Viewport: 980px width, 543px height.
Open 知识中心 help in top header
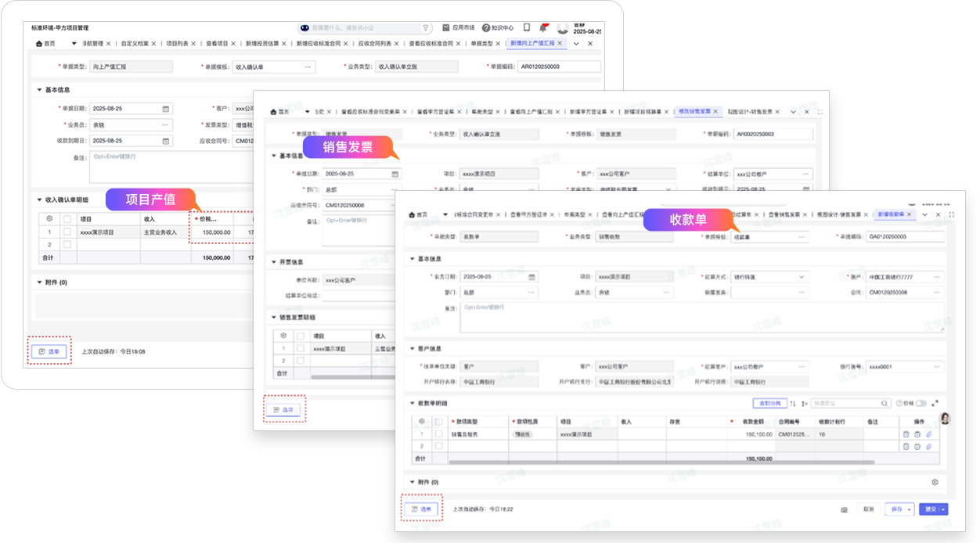pos(486,27)
